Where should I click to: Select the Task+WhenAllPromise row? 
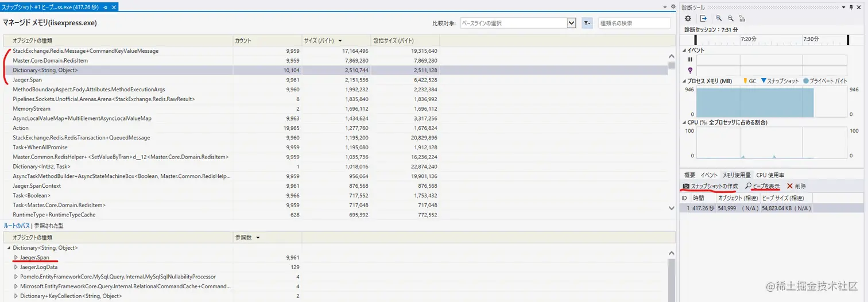coord(336,147)
